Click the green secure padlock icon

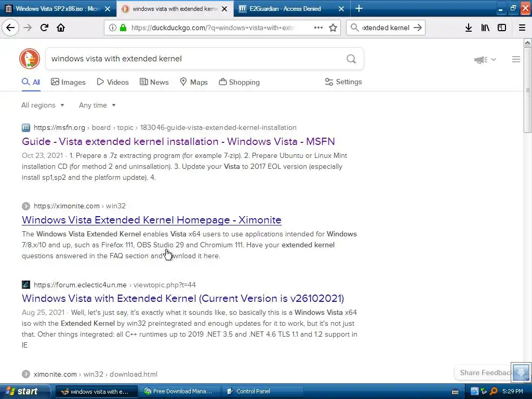click(123, 28)
